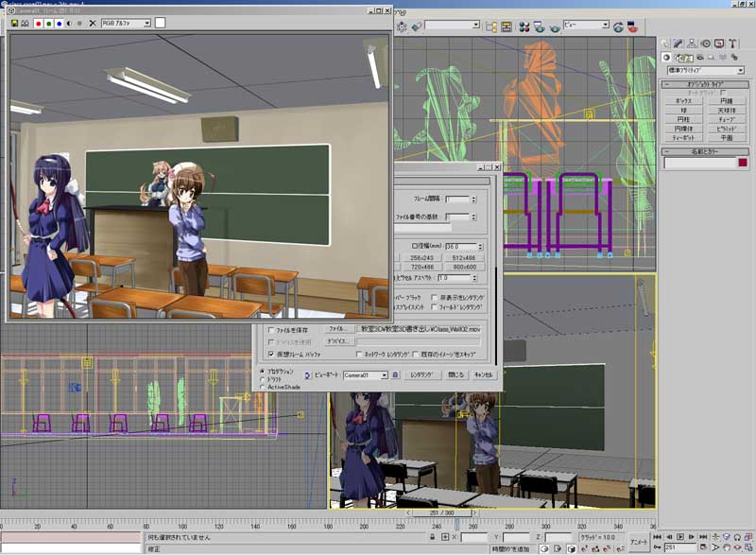Collapse the Name and Color rollout

pyautogui.click(x=705, y=151)
